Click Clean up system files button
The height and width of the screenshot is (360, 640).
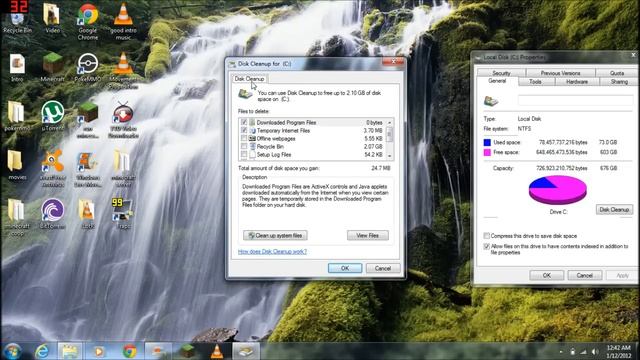coord(276,236)
